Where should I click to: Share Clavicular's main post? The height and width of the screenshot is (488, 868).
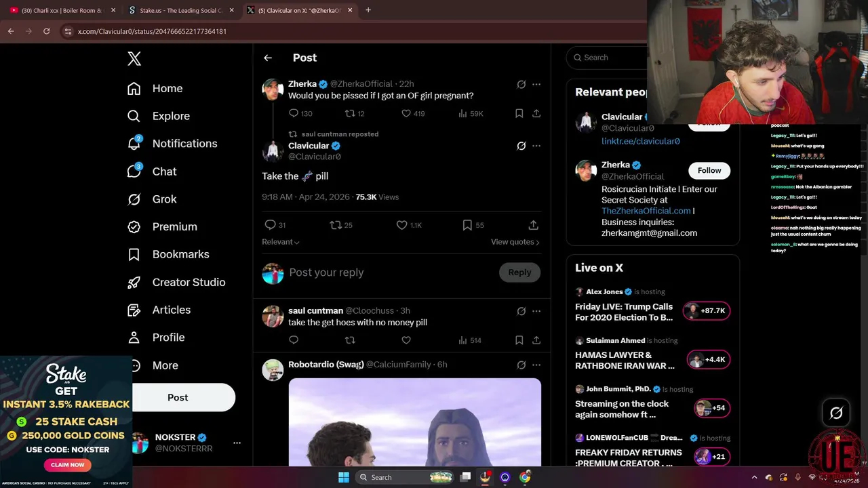(x=534, y=225)
